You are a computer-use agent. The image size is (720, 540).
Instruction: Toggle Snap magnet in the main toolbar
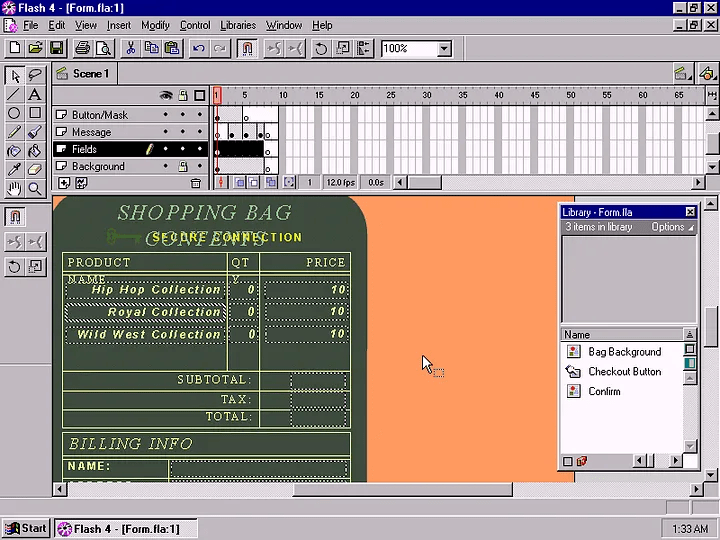point(246,48)
